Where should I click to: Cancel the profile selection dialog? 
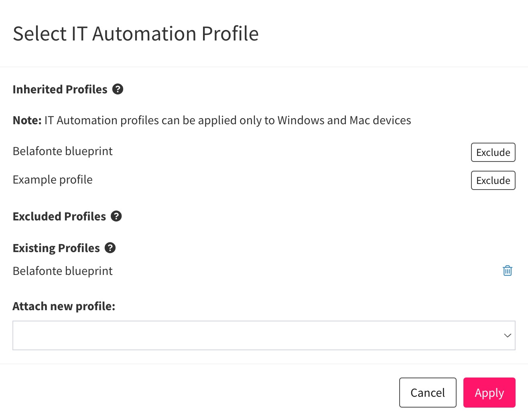[427, 393]
